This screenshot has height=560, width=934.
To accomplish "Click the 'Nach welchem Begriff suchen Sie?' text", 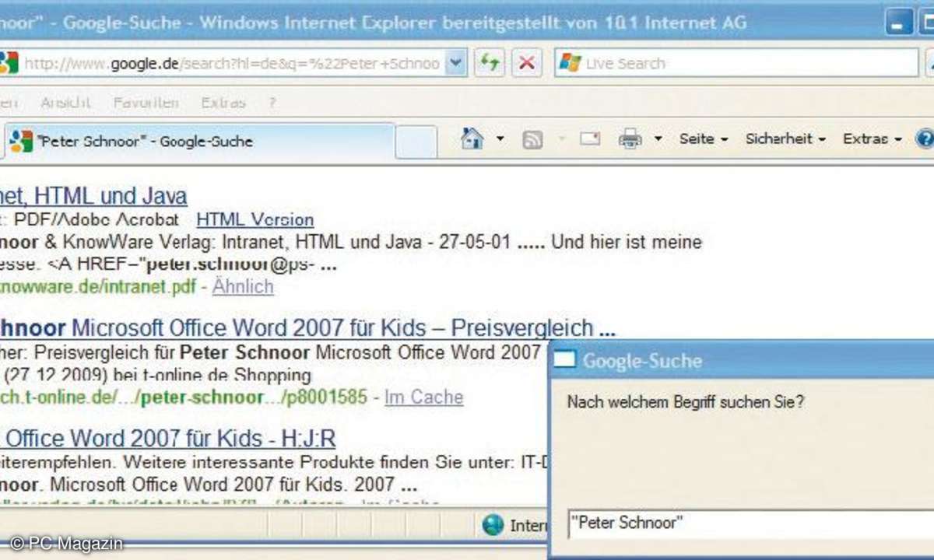I will (686, 402).
